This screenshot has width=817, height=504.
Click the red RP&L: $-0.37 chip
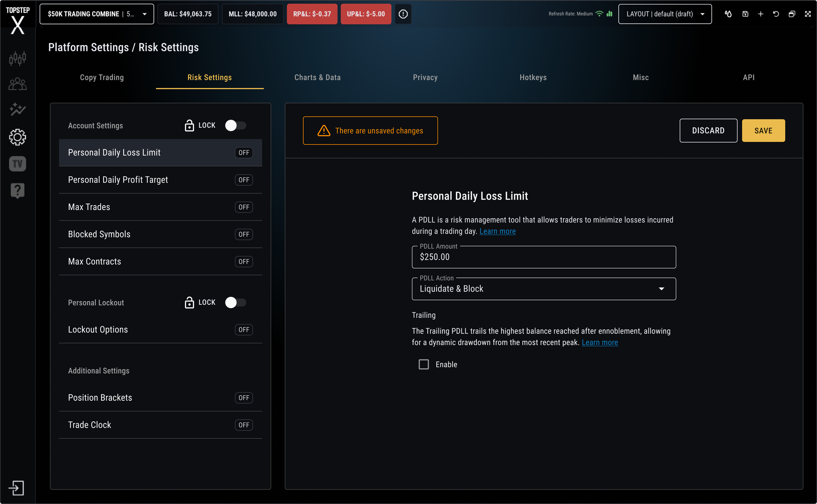coord(312,14)
